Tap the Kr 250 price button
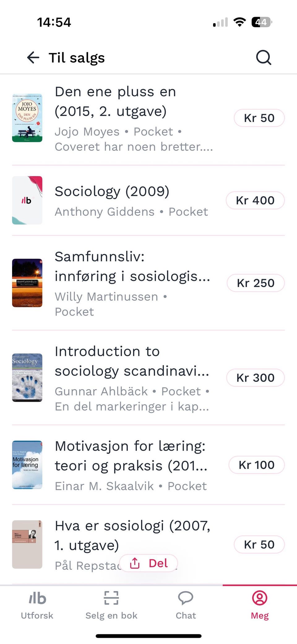Viewport: 297px width, 644px height. click(256, 283)
